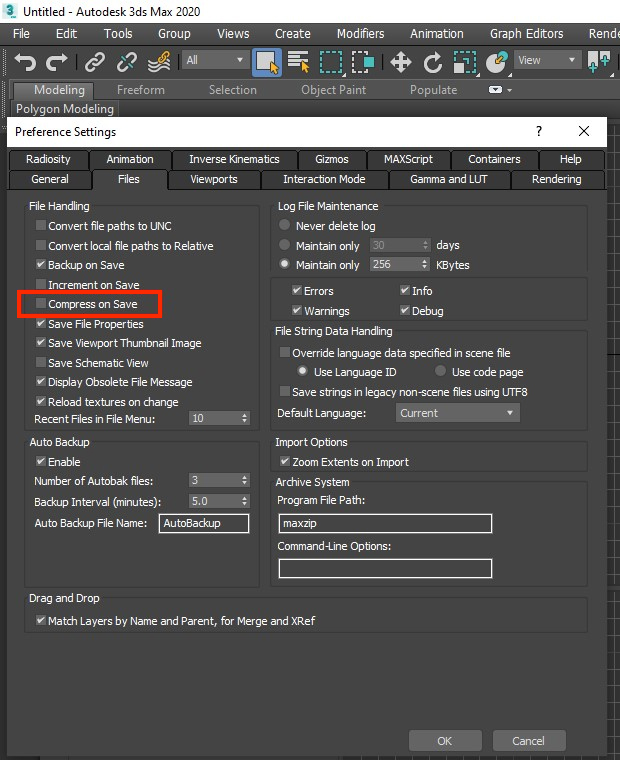Viewport: 620px width, 760px height.
Task: Click the Unlink Selection icon
Action: click(x=127, y=62)
